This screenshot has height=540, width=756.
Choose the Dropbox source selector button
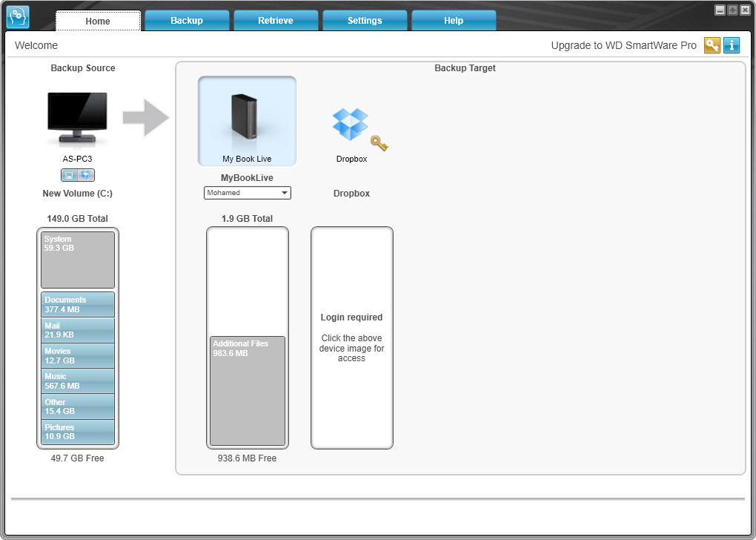pos(86,175)
